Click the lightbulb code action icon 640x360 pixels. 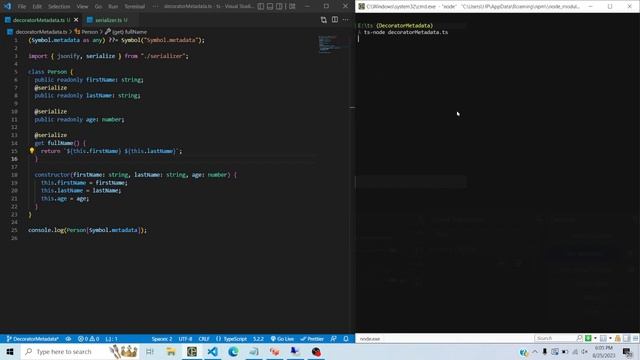[x=32, y=151]
